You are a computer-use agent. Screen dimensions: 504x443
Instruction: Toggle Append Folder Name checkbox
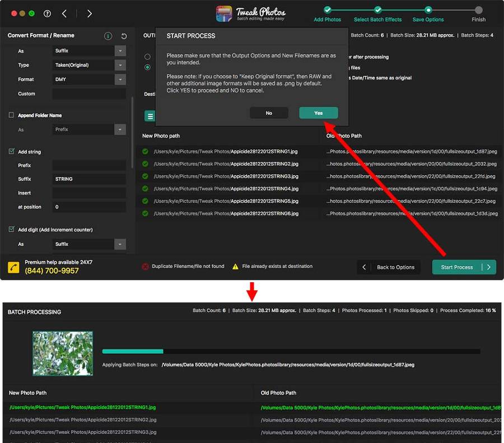[x=11, y=115]
